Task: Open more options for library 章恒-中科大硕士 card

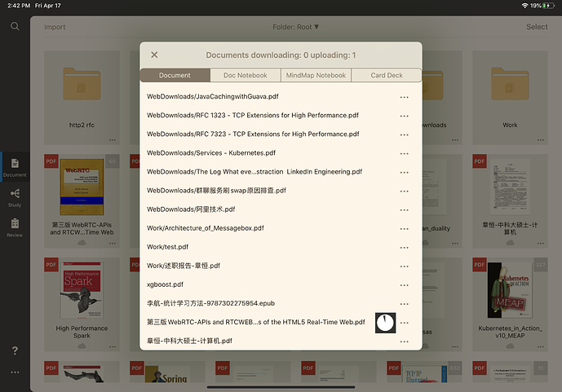Action: pos(541,244)
